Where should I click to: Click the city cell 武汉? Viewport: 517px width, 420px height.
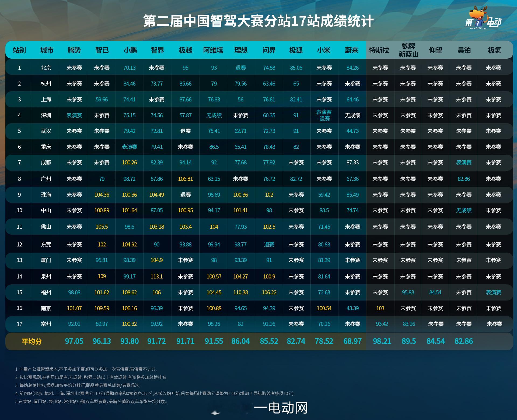click(x=46, y=131)
